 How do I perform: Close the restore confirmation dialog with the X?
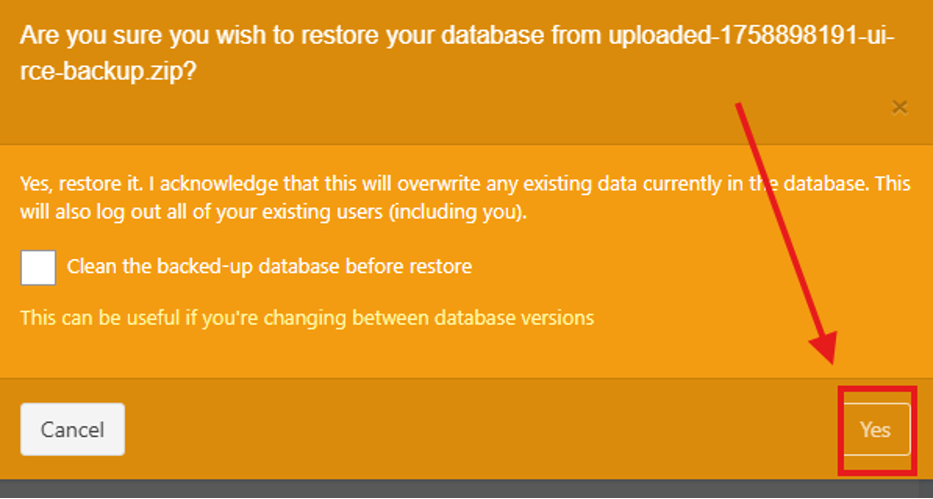[899, 107]
